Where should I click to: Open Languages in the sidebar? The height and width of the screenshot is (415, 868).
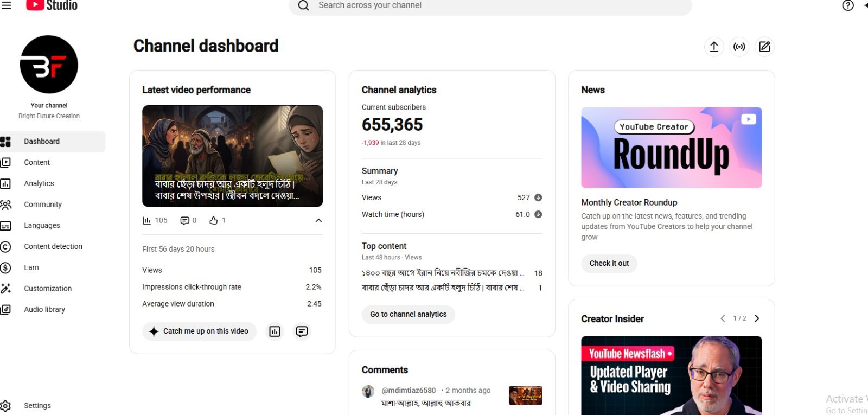tap(53, 226)
